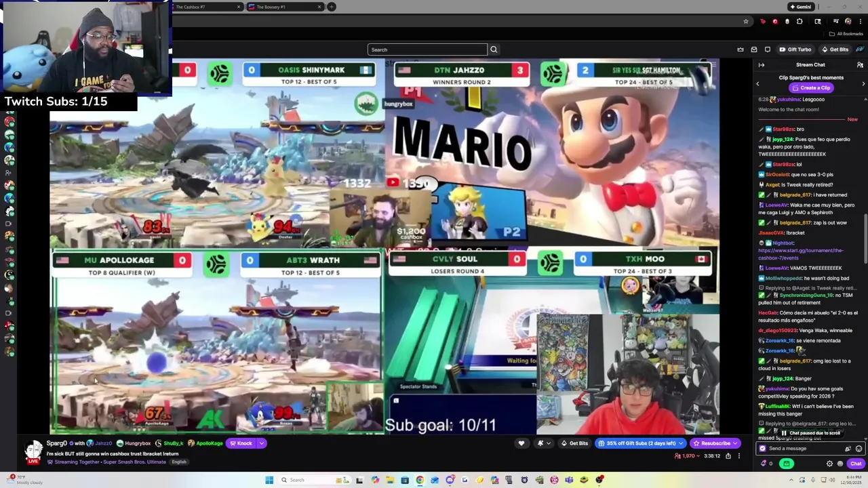Close The Bowsery #1 tab
This screenshot has width=868, height=488.
[319, 7]
